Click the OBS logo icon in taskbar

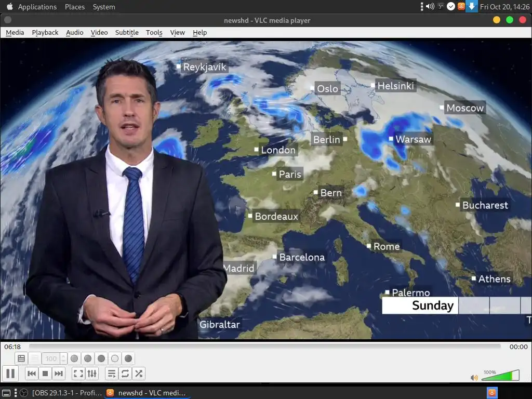pos(24,393)
